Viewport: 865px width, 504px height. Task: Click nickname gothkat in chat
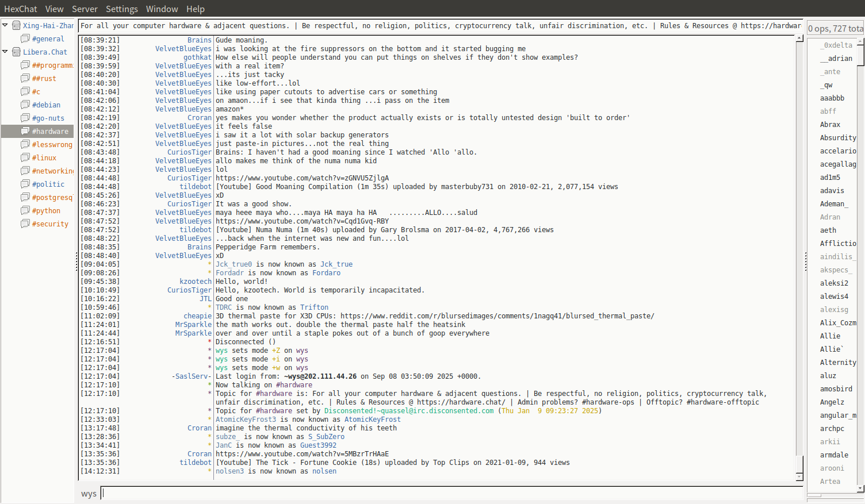click(x=197, y=57)
